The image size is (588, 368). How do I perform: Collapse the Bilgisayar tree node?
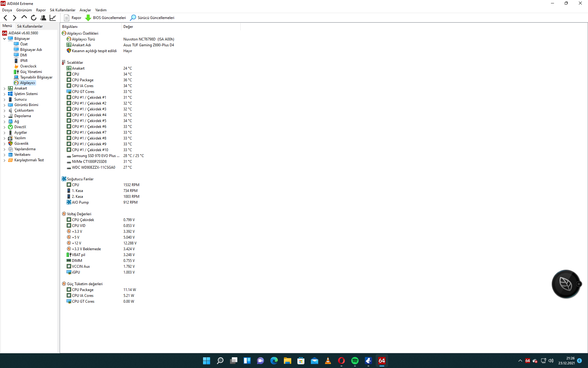(x=4, y=39)
